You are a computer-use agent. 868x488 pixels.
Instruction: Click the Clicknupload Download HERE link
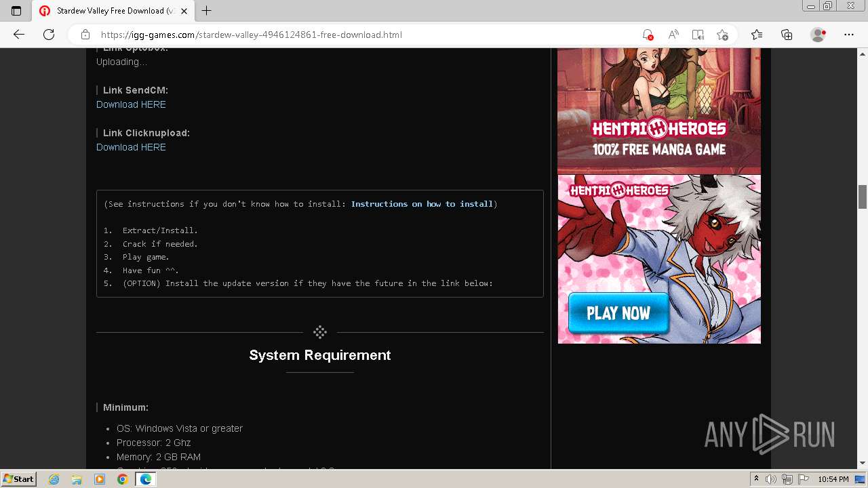[x=131, y=147]
